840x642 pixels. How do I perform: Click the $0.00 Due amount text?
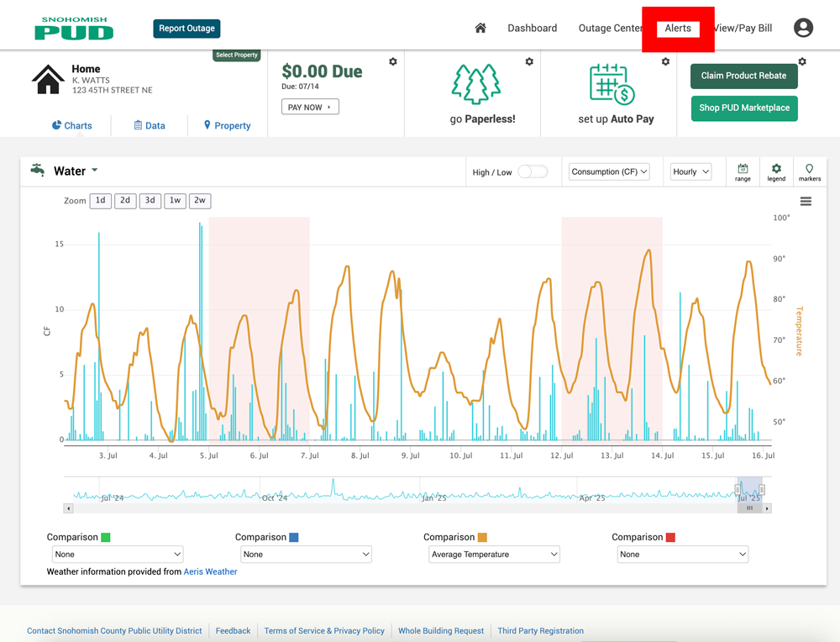click(322, 71)
